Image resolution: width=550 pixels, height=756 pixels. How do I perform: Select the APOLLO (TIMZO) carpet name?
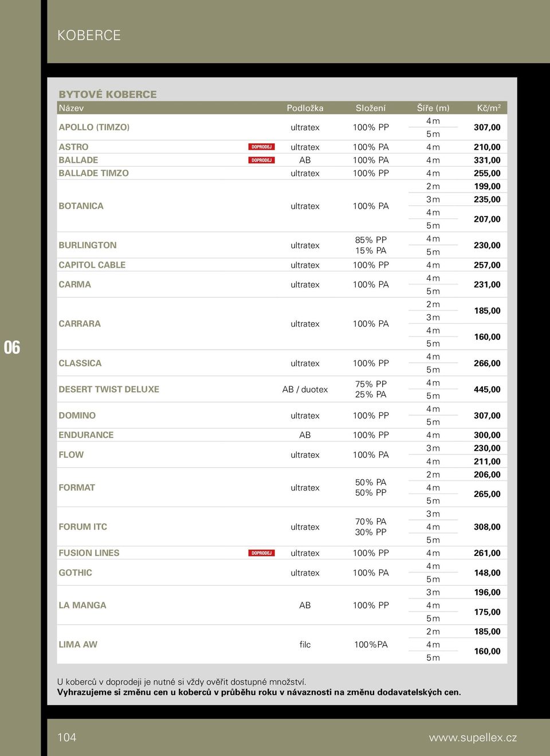(94, 127)
